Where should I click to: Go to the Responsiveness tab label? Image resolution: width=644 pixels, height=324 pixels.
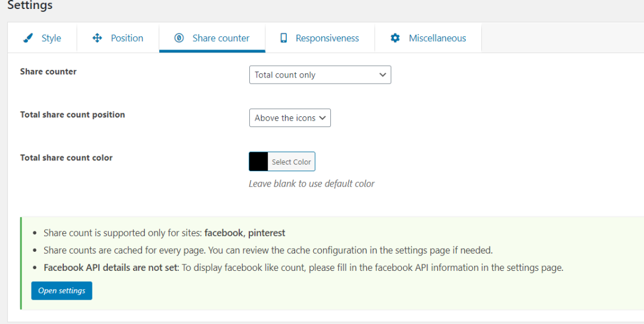[x=327, y=38]
